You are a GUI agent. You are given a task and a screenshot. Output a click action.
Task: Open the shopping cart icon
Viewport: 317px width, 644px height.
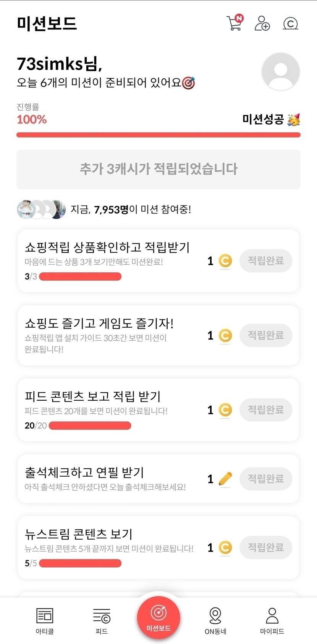[235, 23]
